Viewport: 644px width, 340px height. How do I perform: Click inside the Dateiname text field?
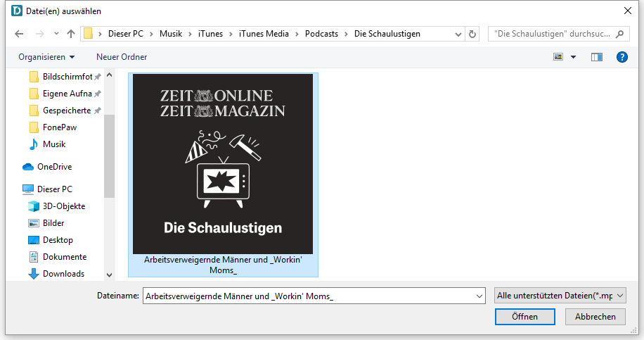(x=308, y=296)
